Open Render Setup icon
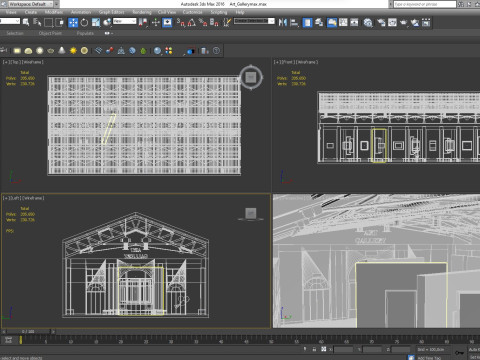The image size is (480, 360). [381, 22]
